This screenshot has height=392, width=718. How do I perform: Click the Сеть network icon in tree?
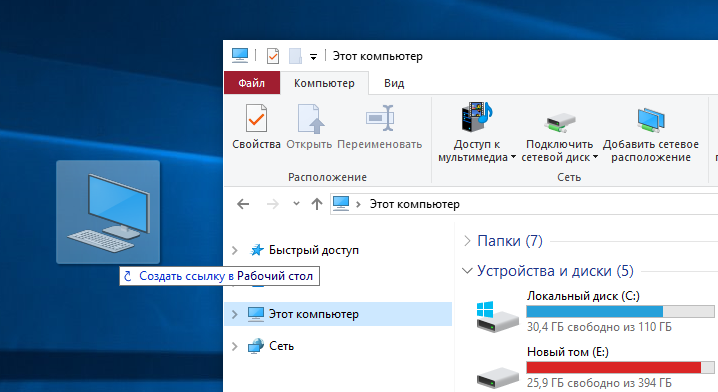(256, 346)
